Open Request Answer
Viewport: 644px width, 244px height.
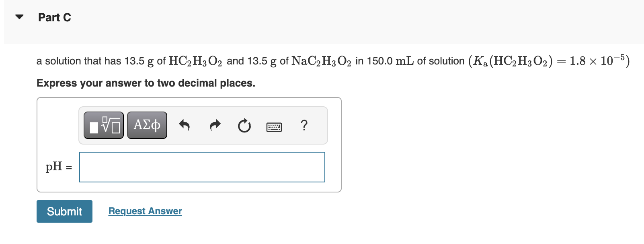[x=145, y=211]
